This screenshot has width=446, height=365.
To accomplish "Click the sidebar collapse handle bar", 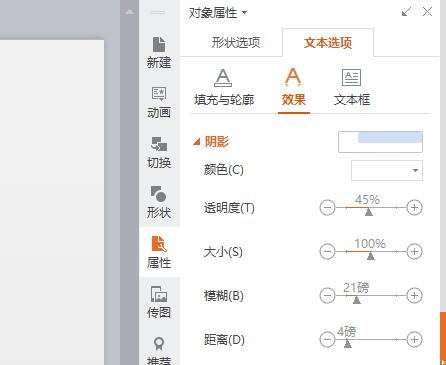I will tap(158, 12).
